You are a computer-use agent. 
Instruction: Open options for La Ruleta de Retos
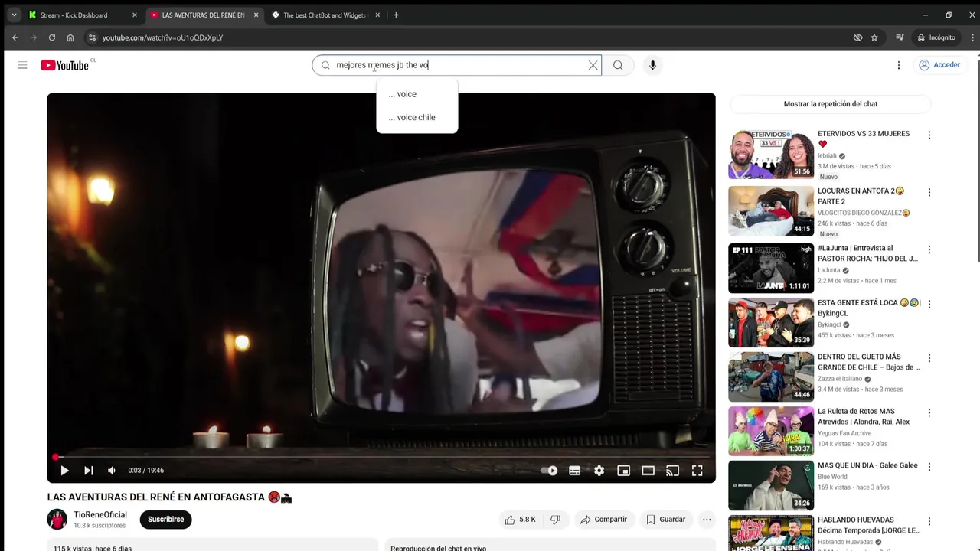pos(929,412)
